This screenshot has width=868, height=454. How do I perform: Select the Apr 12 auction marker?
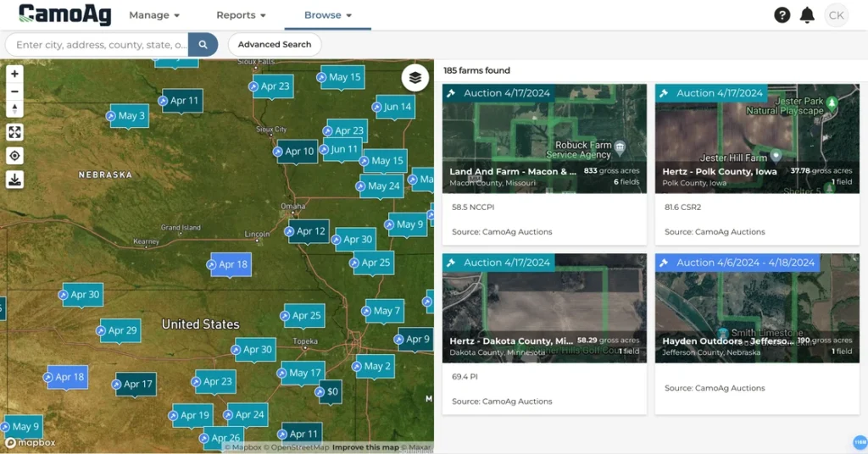point(308,232)
